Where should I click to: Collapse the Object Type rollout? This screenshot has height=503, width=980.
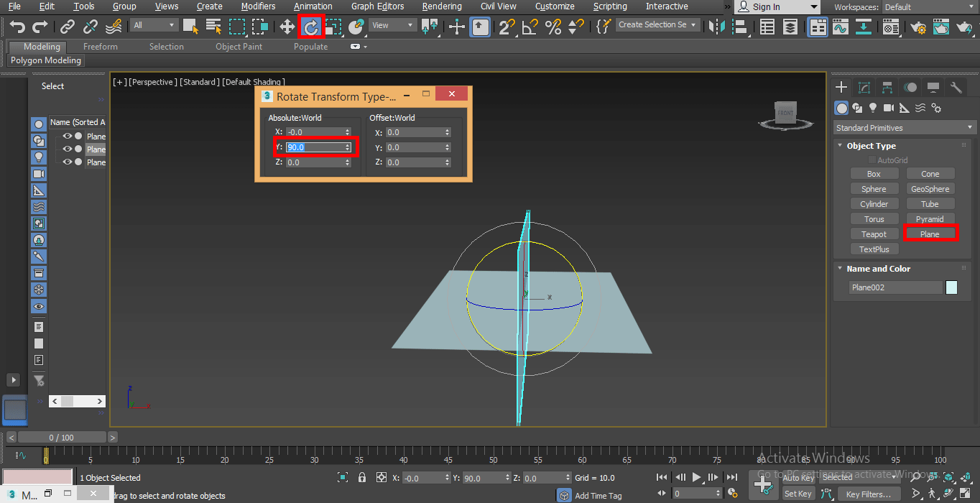(x=871, y=146)
